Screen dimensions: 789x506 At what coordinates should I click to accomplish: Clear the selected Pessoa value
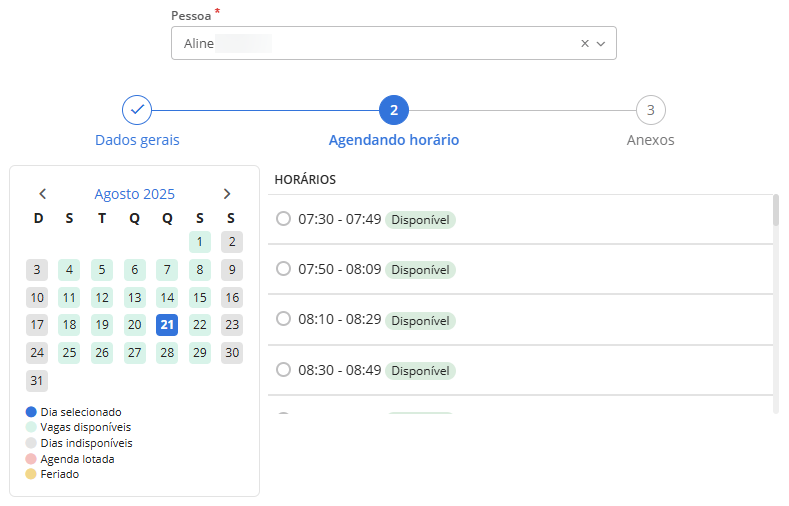coord(585,44)
